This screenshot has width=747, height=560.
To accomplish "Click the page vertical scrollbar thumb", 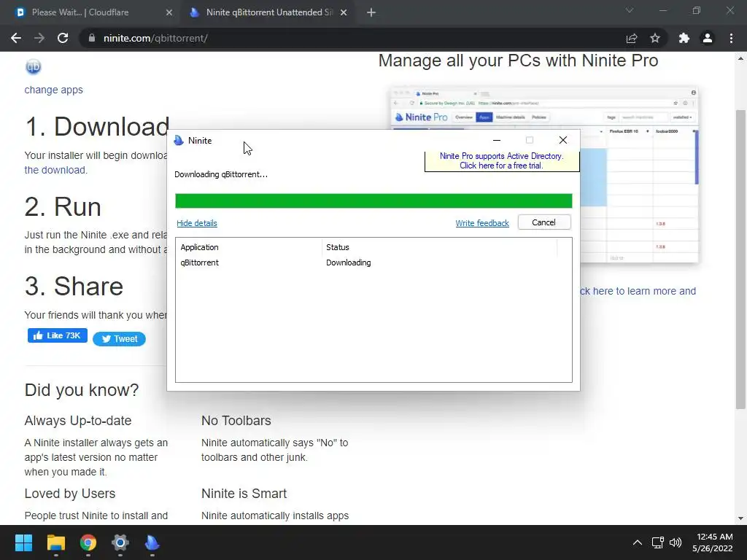I will [x=740, y=260].
